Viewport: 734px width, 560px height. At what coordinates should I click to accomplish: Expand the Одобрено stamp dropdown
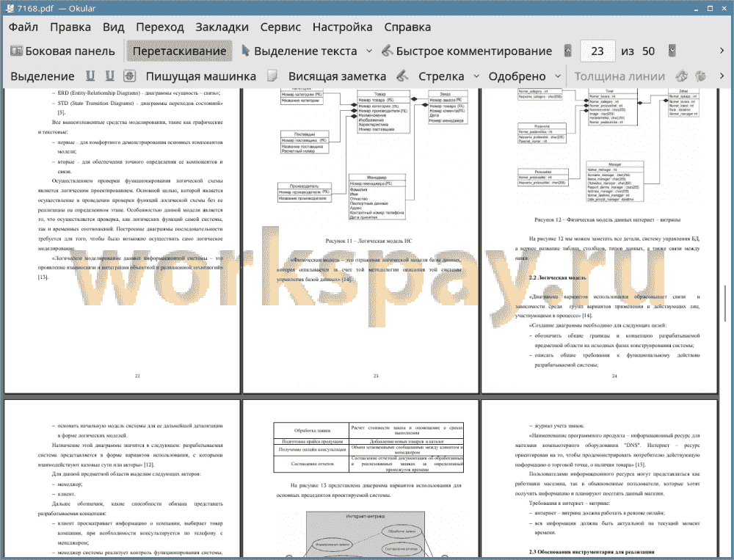coord(558,76)
